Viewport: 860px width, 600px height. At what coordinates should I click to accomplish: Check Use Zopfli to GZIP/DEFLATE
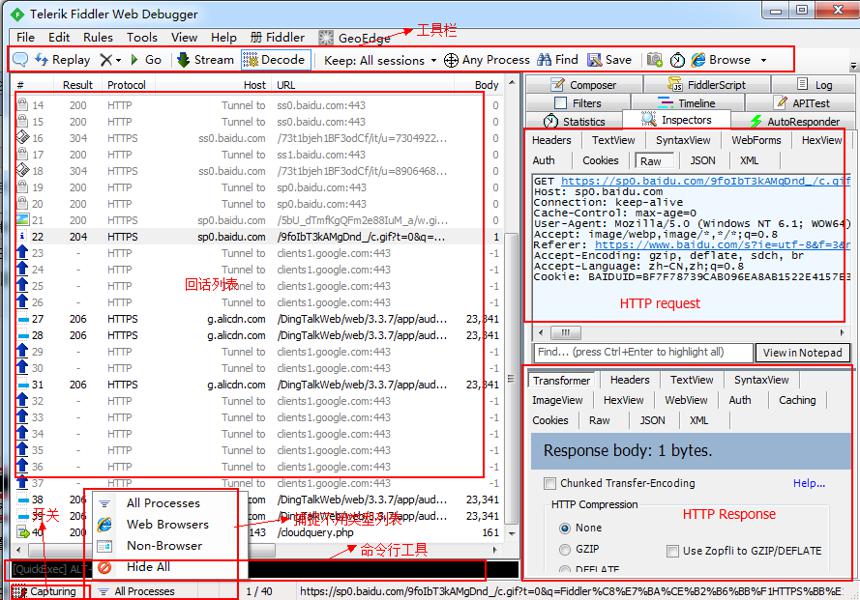(672, 551)
